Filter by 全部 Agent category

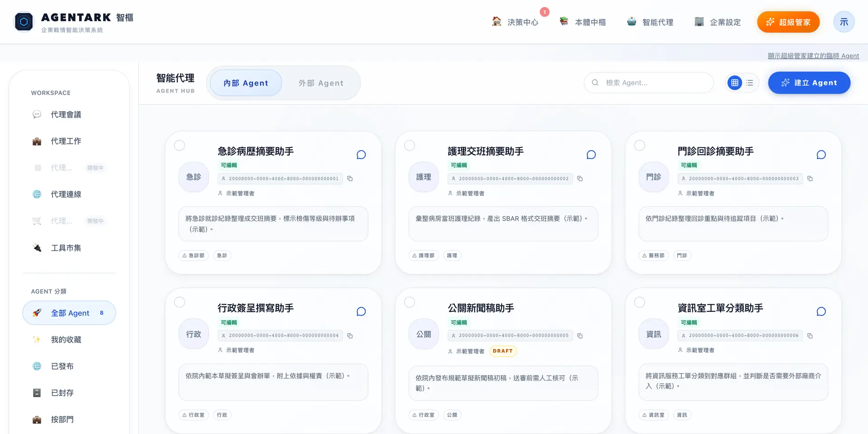point(69,313)
